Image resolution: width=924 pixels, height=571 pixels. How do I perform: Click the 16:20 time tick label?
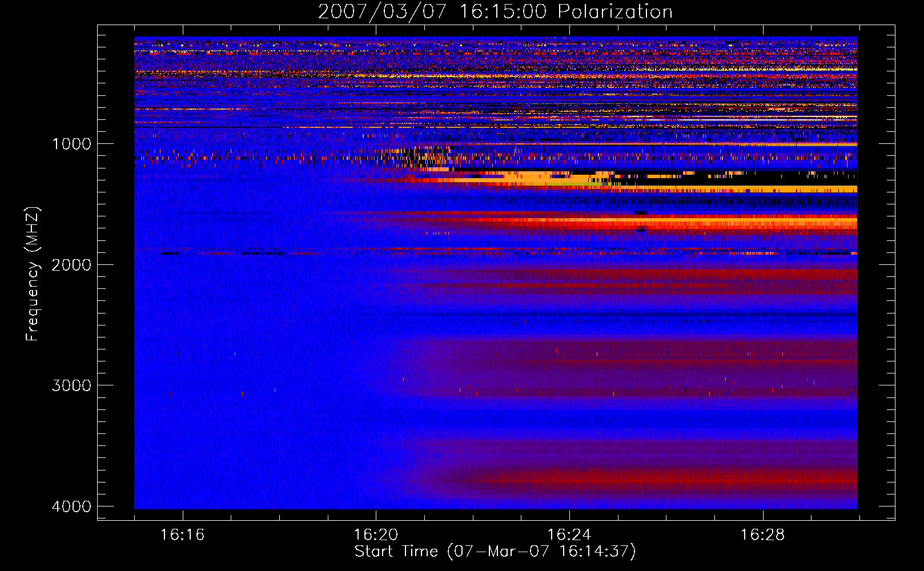(x=376, y=535)
